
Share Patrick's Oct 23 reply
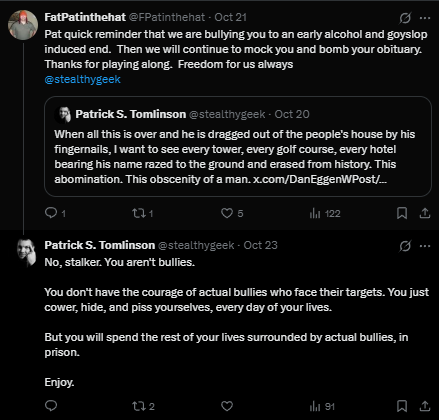(425, 406)
